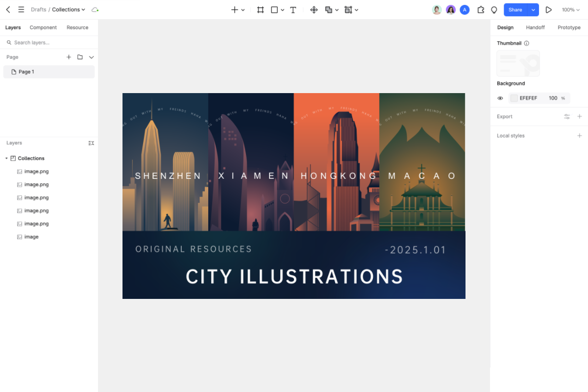588x392 pixels.
Task: Click the page folder icon
Action: point(80,57)
